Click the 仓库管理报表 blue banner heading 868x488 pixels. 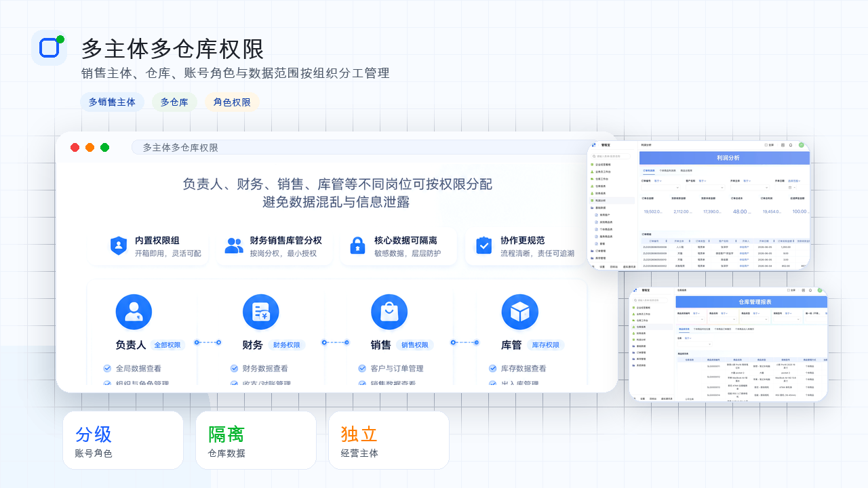pos(755,302)
